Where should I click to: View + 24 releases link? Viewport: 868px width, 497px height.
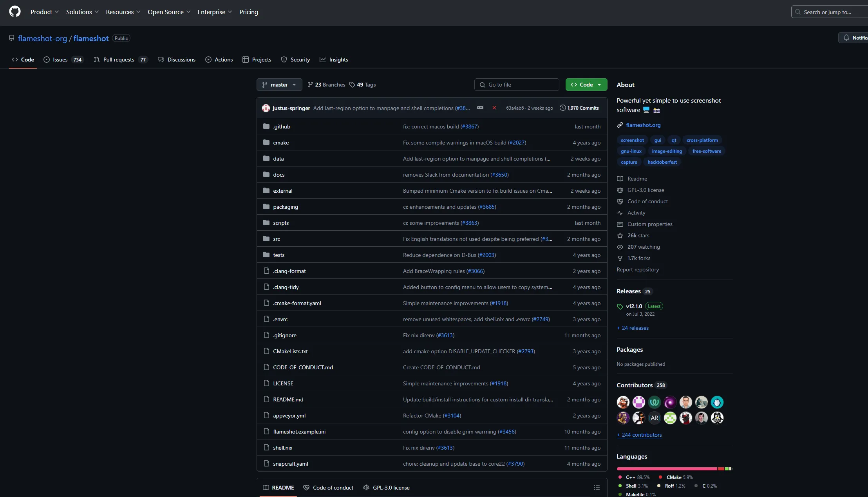633,328
